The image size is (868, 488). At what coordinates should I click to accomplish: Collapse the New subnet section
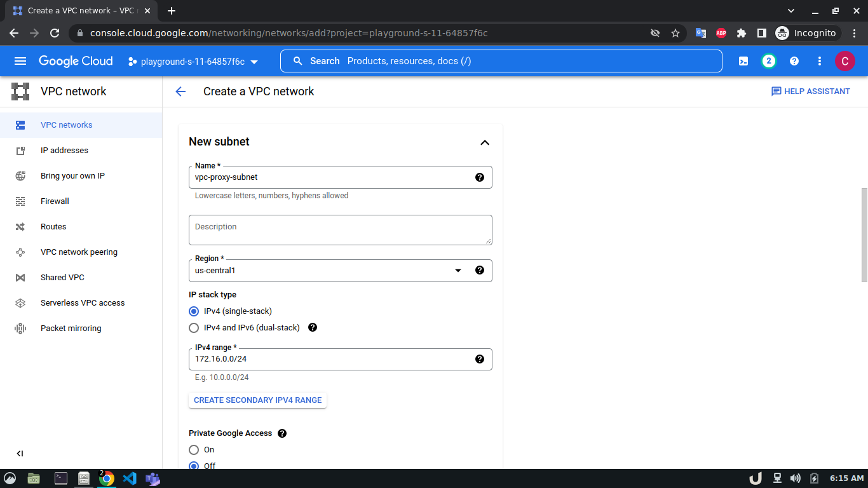pyautogui.click(x=485, y=142)
